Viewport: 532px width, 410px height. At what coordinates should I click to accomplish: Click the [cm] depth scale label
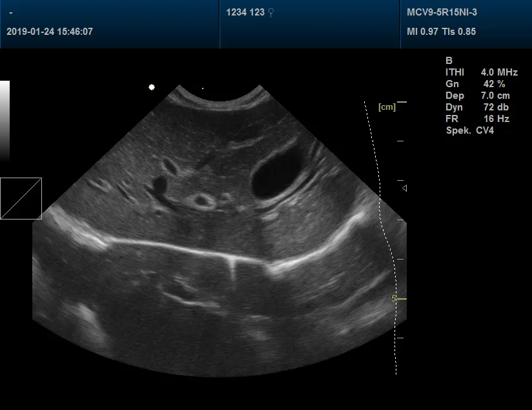387,107
